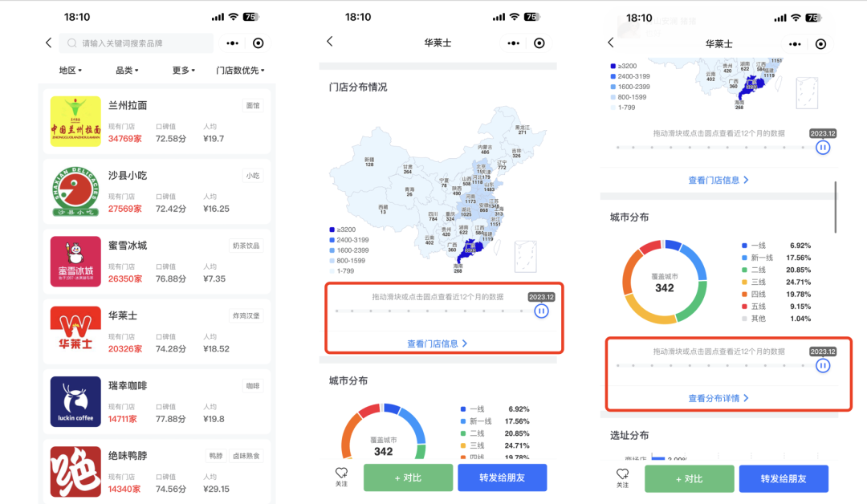The image size is (867, 504).
Task: Open luckin coffee brand logo
Action: point(75,402)
